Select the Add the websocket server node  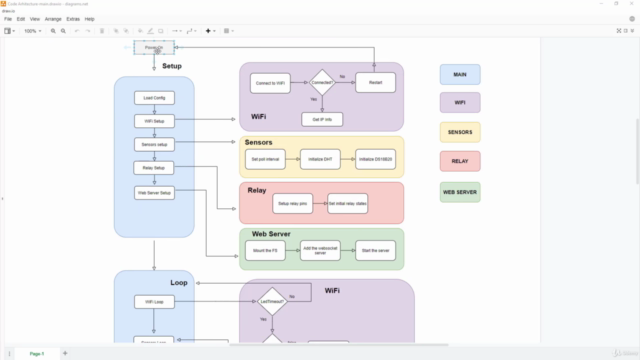pos(320,251)
